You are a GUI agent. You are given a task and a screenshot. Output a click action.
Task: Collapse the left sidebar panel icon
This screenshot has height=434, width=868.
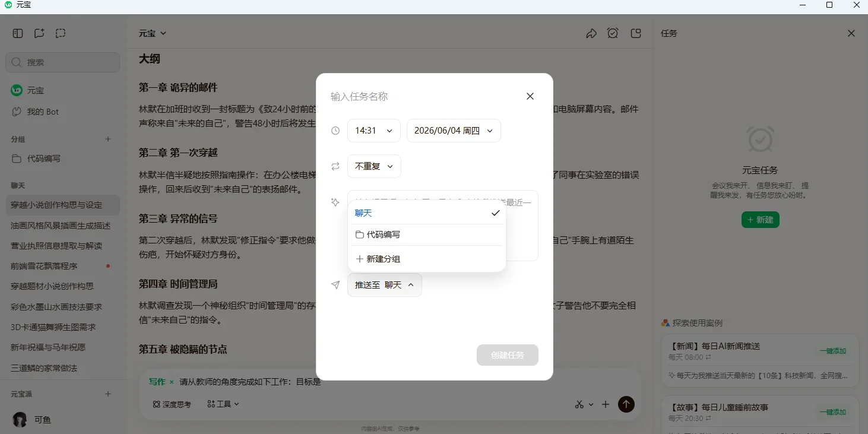[18, 33]
